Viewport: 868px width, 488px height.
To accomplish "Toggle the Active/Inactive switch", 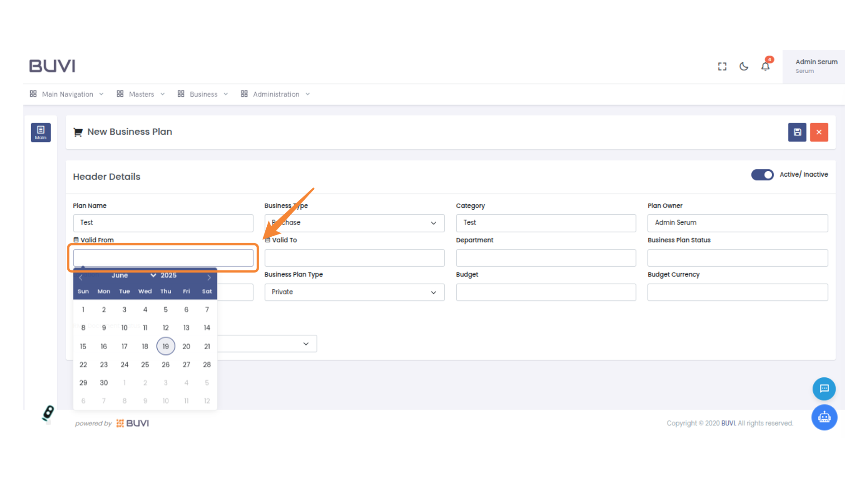I will [x=762, y=175].
